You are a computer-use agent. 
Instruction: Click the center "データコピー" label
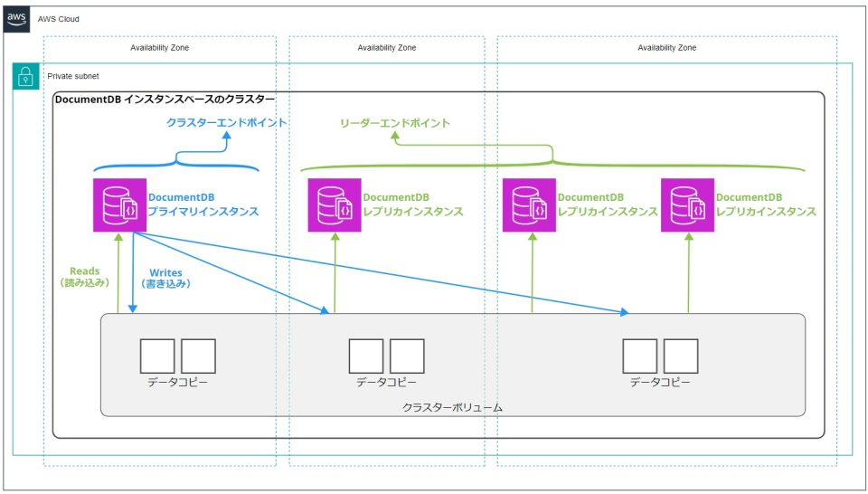[x=386, y=382]
